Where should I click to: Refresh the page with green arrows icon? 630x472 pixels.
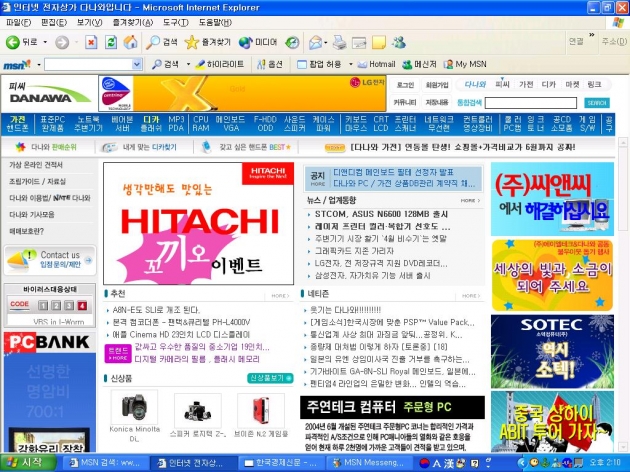(x=111, y=42)
